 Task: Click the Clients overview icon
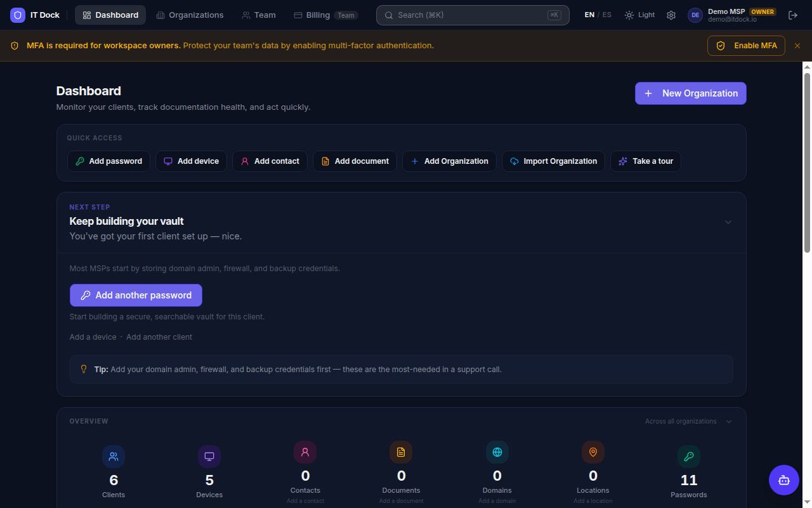114,457
